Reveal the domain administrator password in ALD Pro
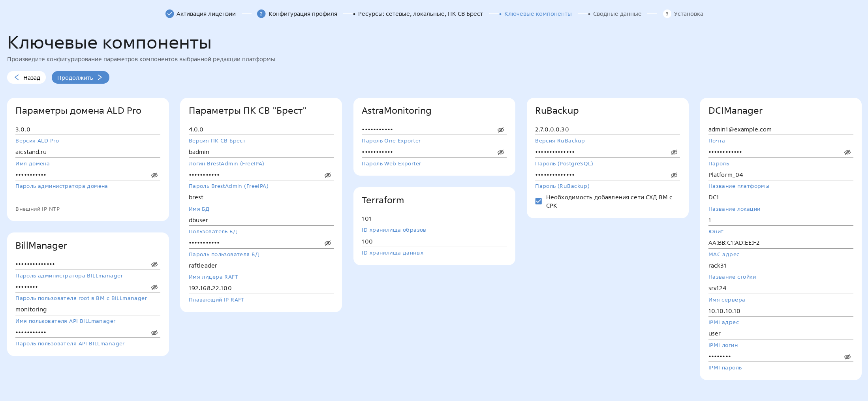Viewport: 868px width, 401px height. click(x=154, y=175)
